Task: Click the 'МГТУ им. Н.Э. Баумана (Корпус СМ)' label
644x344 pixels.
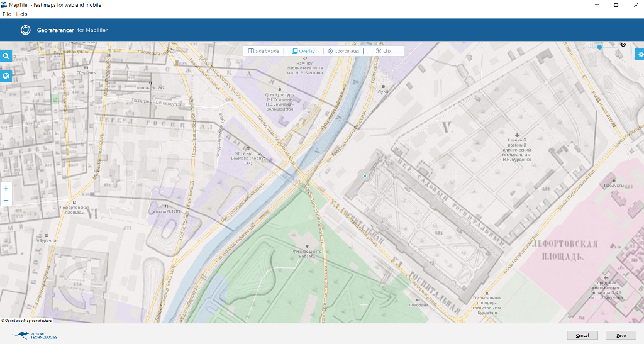Action: click(x=248, y=158)
